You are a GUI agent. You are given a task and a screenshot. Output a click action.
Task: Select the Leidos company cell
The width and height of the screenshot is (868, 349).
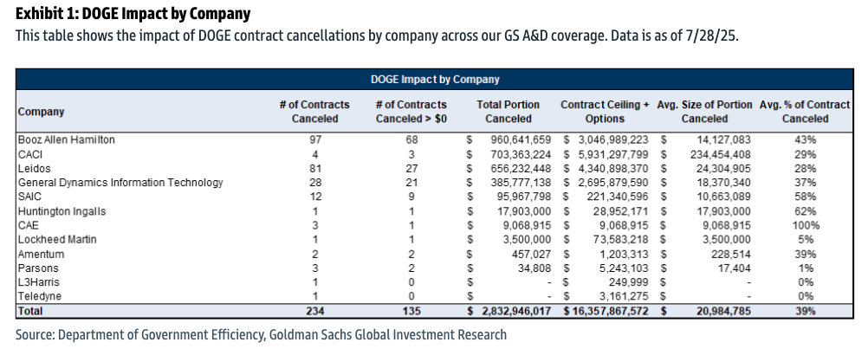[x=34, y=169]
